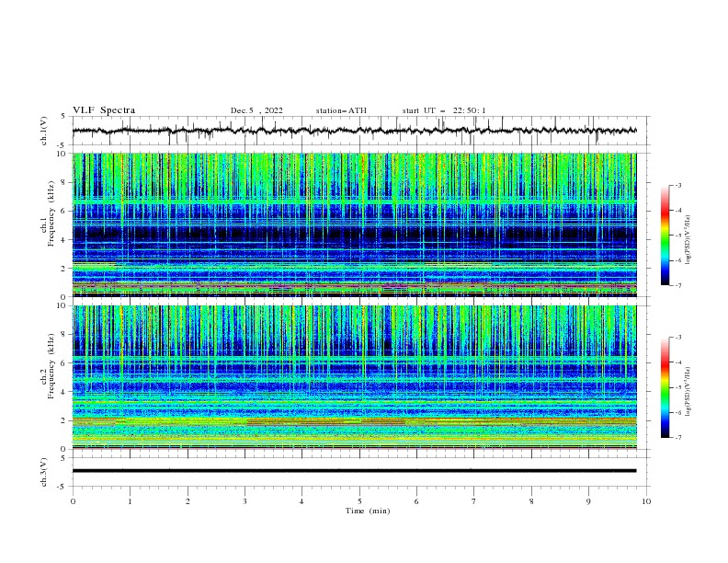The image size is (728, 563).
Task: Click the 'VLF Spectra' title text
Action: (x=104, y=110)
